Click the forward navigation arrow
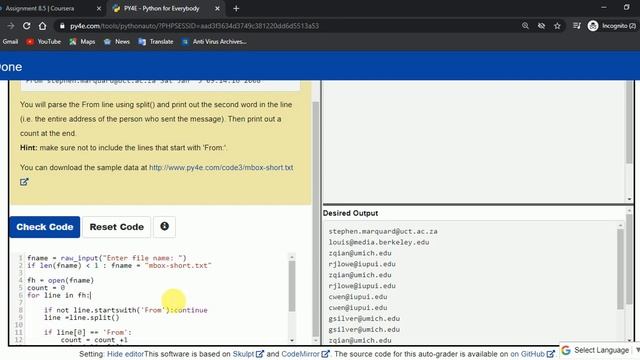This screenshot has width=640, height=360. [11, 26]
